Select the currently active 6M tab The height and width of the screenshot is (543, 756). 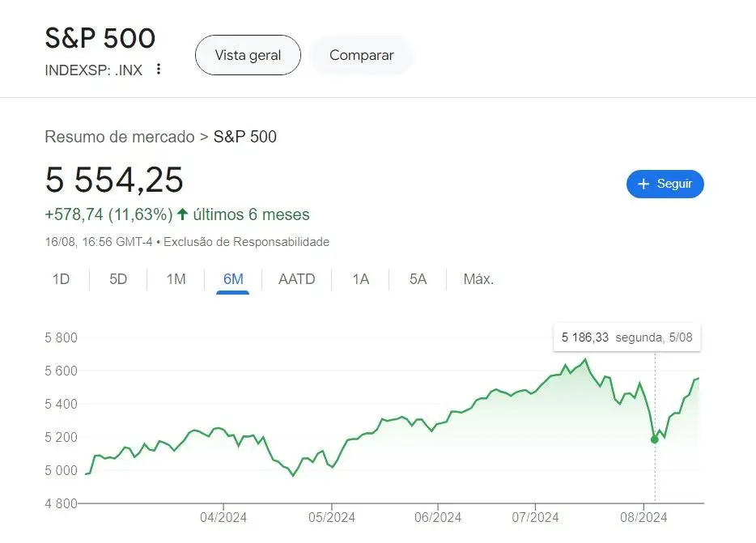coord(232,278)
